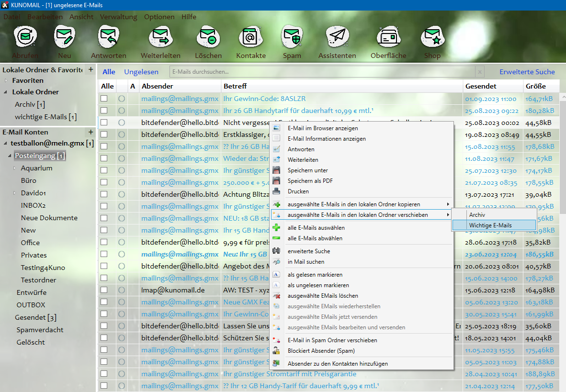
Task: Collapse the Posteingang folder arrow
Action: pyautogui.click(x=10, y=156)
